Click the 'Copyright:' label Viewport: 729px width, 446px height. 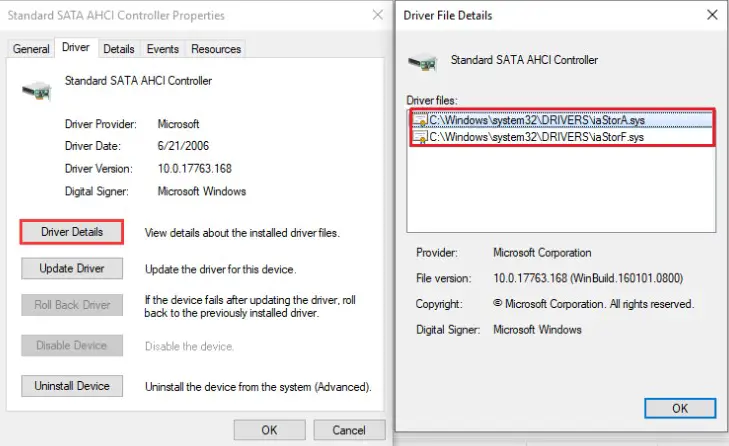click(439, 304)
